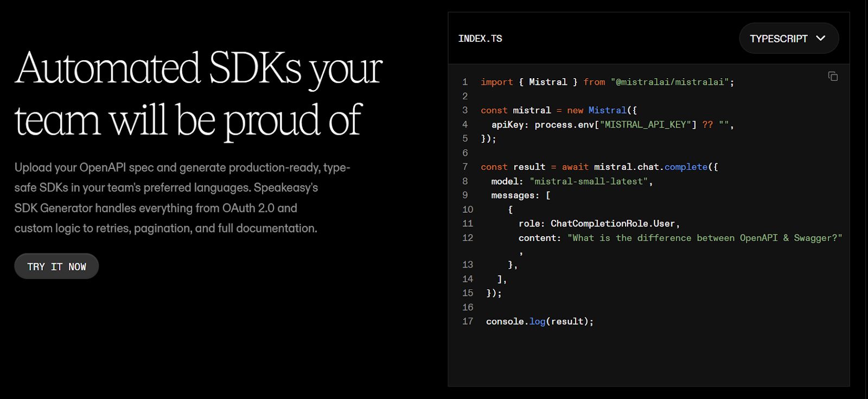Select the INDEX.TS file label
This screenshot has height=399, width=868.
click(x=480, y=39)
